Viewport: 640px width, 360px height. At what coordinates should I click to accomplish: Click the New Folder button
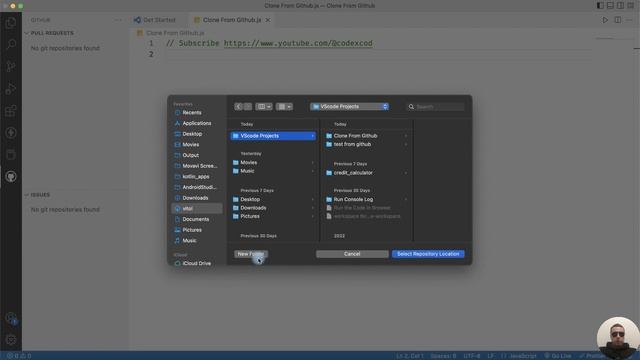coord(251,254)
